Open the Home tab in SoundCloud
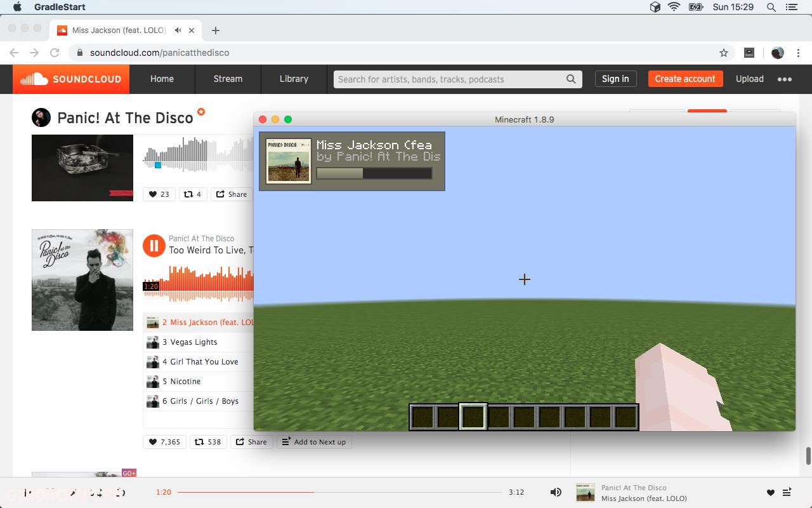This screenshot has width=812, height=508. (162, 79)
